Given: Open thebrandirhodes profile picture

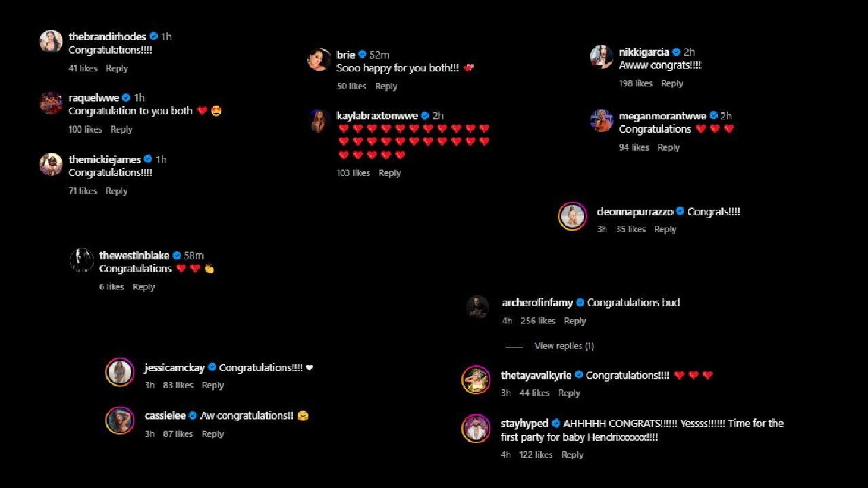Looking at the screenshot, I should [51, 42].
